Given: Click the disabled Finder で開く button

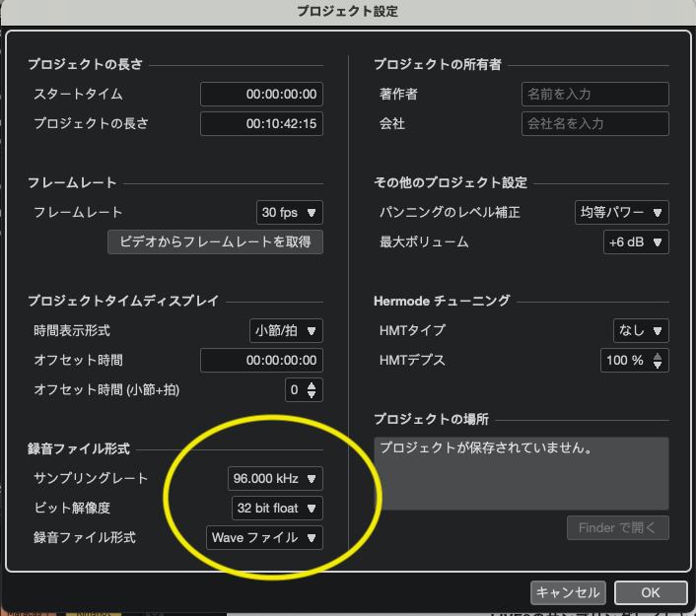Looking at the screenshot, I should (618, 527).
